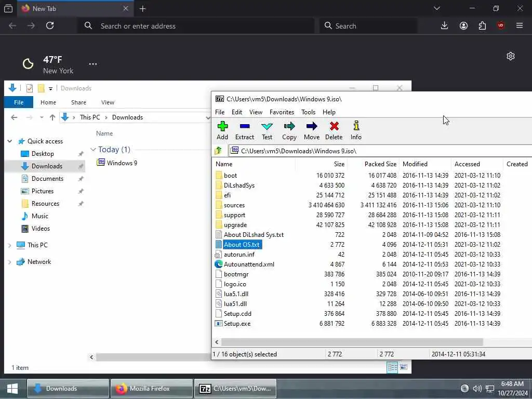Open the Tools menu in 7-Zip
The image size is (532, 399).
(308, 112)
